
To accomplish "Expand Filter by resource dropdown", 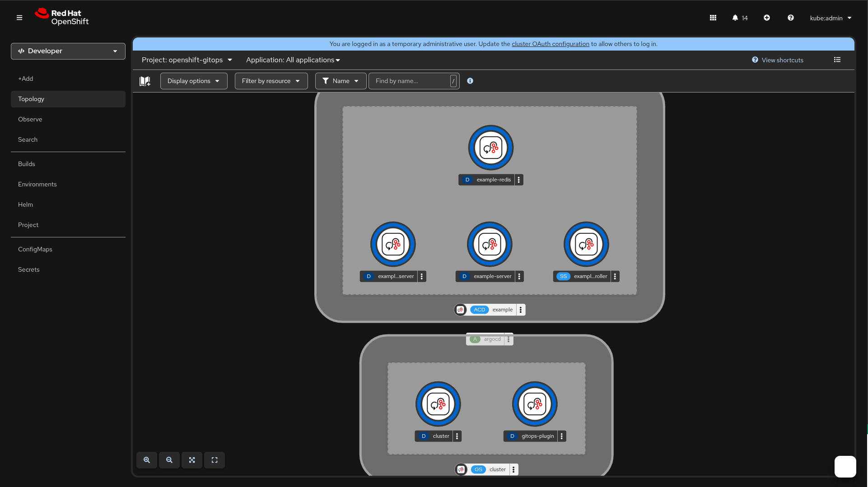I will point(271,81).
